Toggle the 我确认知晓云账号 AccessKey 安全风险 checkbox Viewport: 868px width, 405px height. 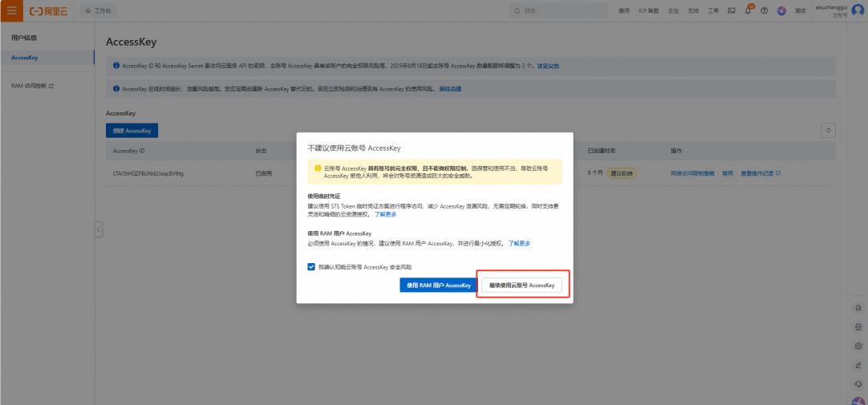(311, 267)
